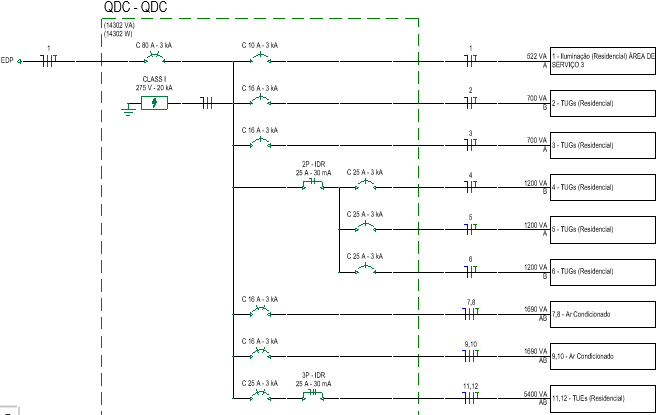Select the 3P - IDR 25 A device

point(311,396)
